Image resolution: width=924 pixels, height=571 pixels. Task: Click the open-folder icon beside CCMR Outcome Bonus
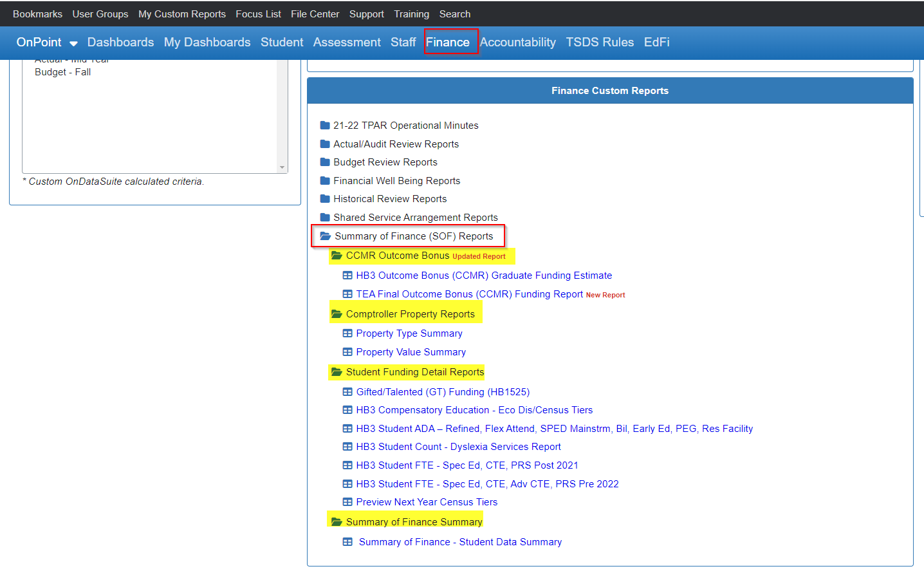[x=337, y=255]
